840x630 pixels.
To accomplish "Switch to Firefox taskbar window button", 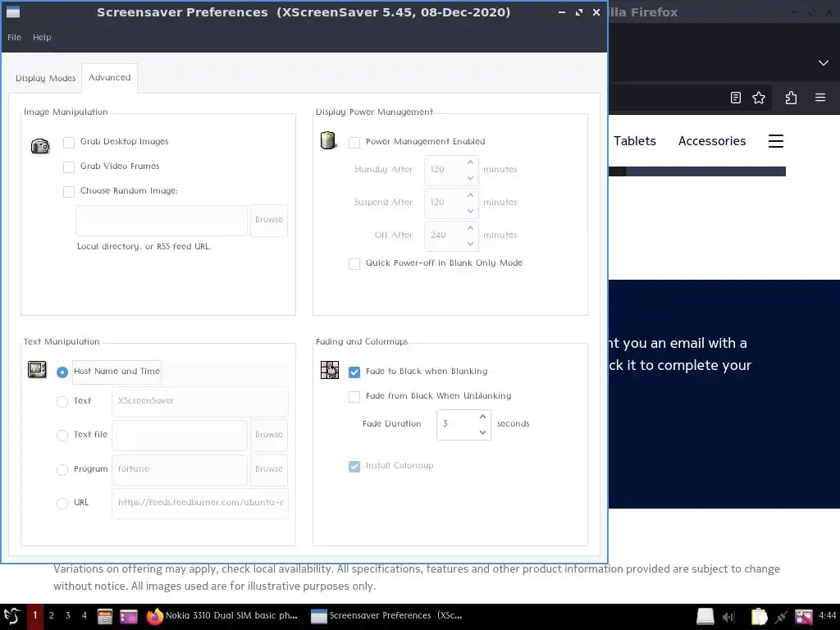I will pos(221,615).
